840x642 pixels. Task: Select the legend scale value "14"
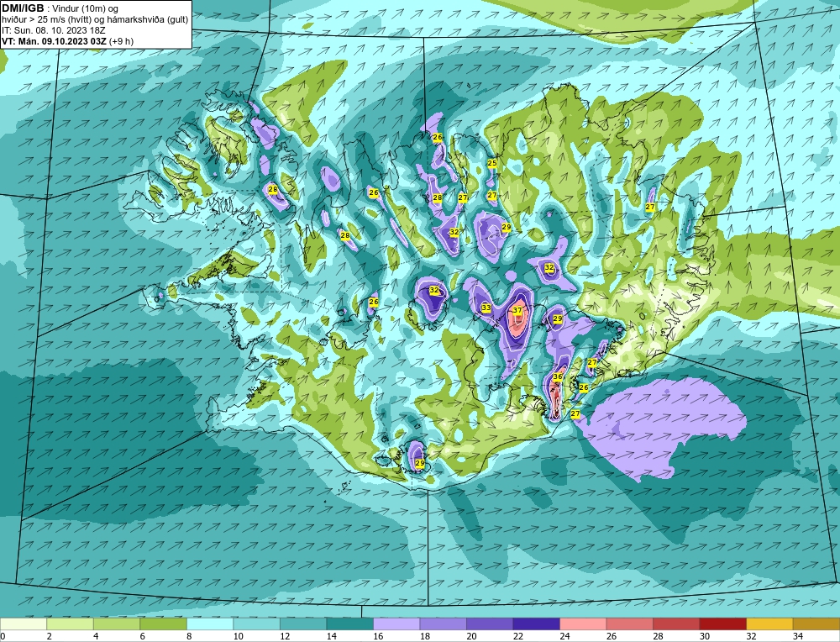pyautogui.click(x=331, y=636)
